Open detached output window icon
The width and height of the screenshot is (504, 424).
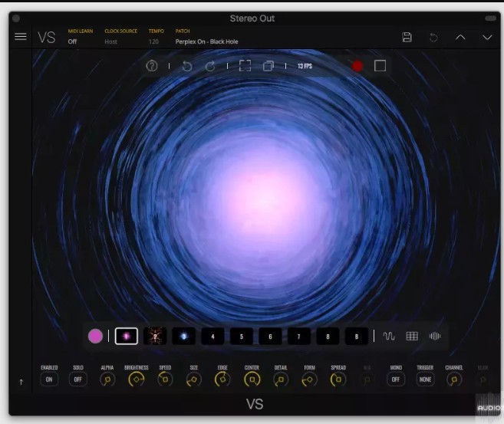268,66
